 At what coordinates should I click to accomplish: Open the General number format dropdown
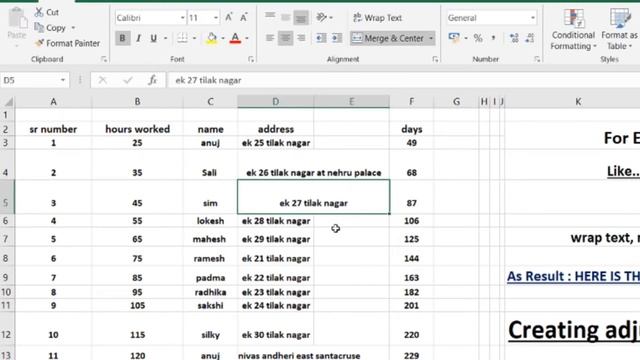click(x=532, y=18)
